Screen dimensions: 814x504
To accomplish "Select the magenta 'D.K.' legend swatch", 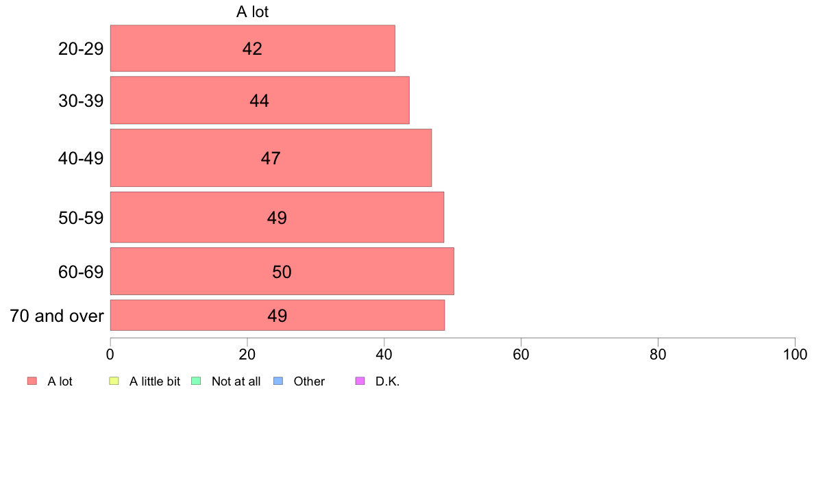I will pyautogui.click(x=360, y=381).
